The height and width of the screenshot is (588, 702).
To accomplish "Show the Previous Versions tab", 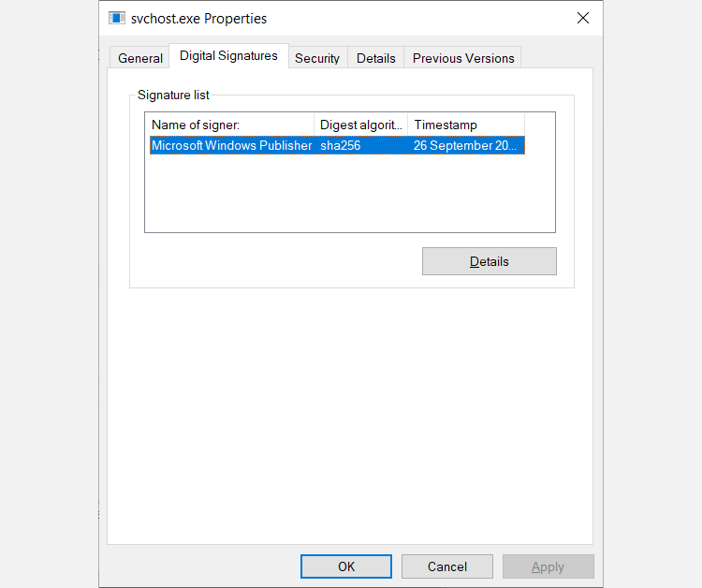I will point(463,58).
